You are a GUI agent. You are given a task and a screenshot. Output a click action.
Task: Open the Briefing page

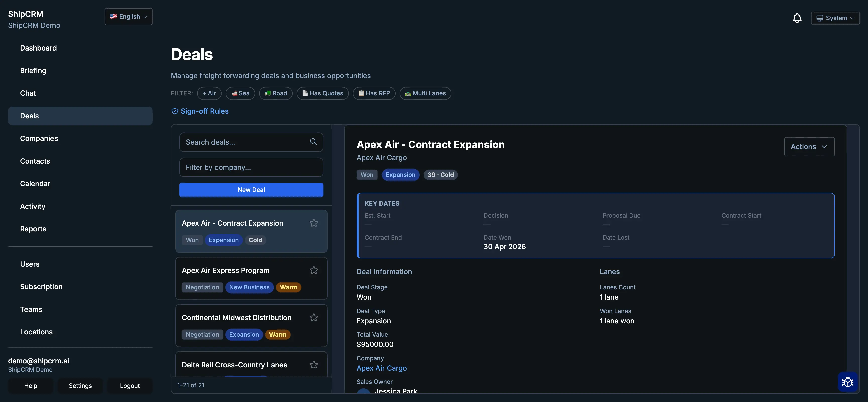coord(80,71)
